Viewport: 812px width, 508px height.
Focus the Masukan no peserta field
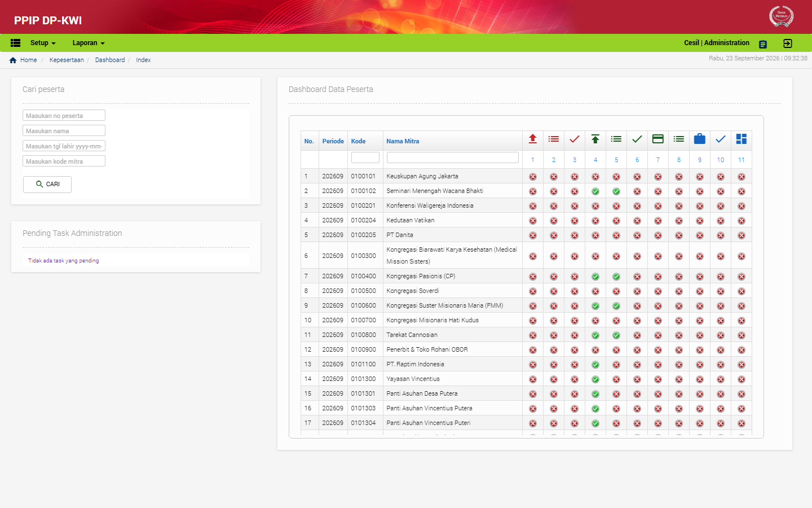64,116
